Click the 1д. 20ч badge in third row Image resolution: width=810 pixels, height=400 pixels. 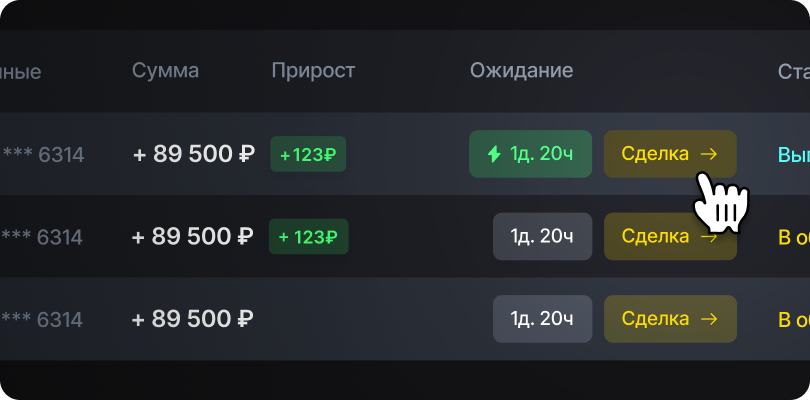(542, 319)
